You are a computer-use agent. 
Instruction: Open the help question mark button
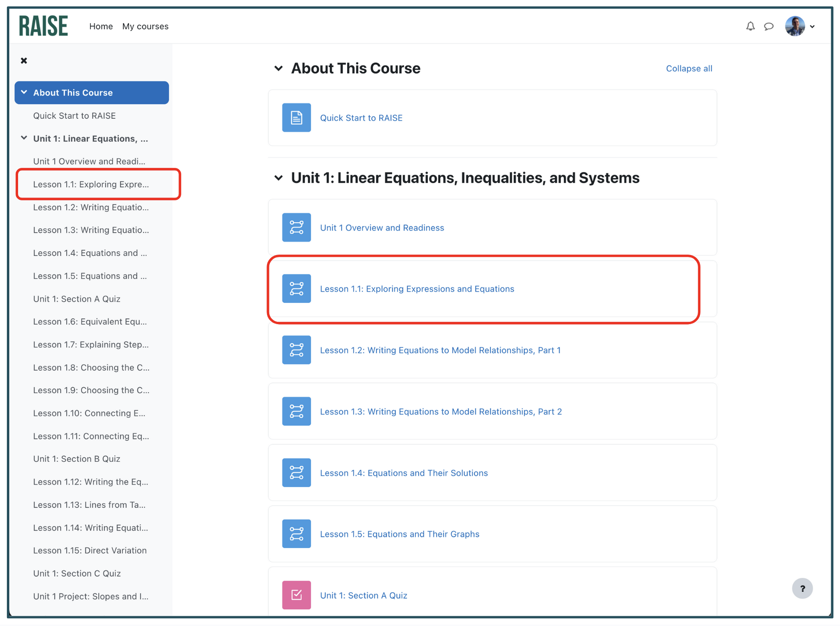coord(802,588)
